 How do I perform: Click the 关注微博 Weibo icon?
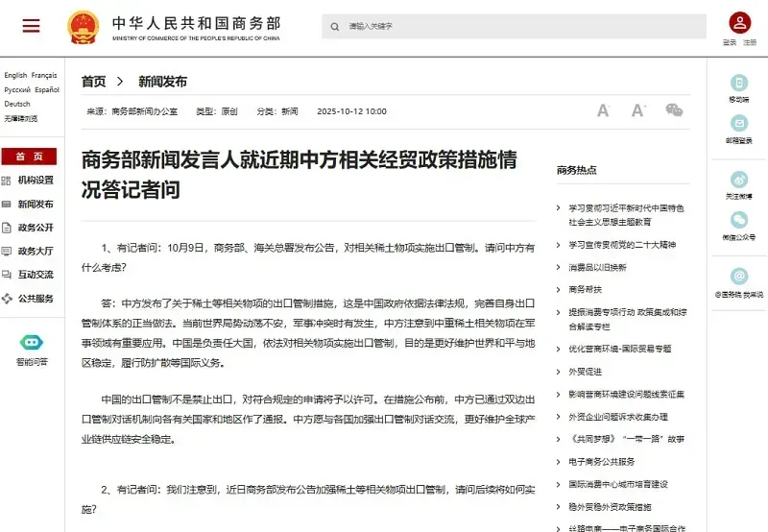(x=738, y=180)
